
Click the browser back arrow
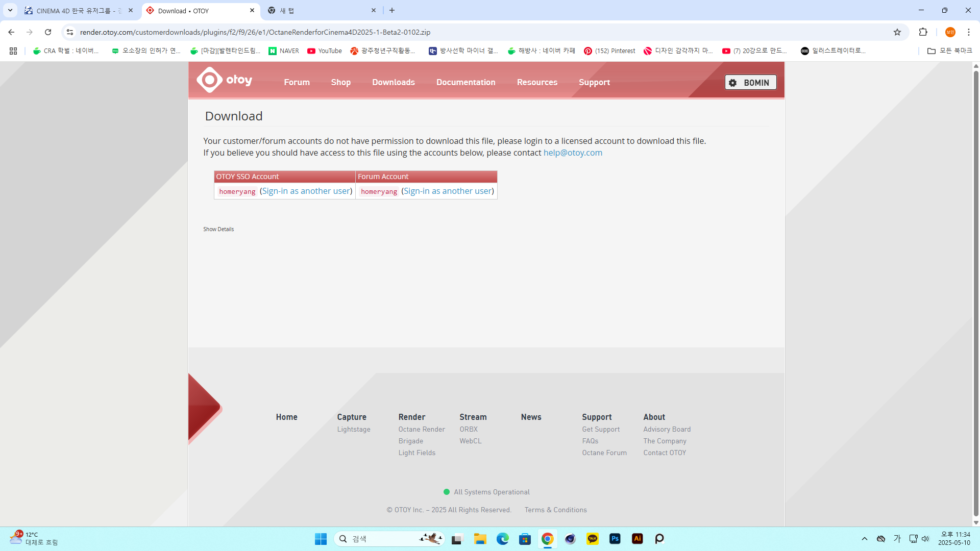click(x=11, y=32)
